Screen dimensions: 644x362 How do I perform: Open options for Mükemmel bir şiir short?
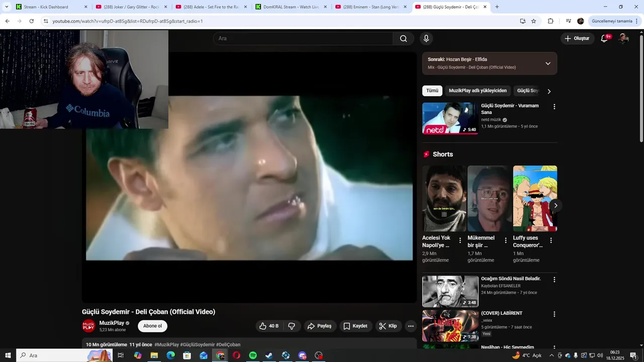(x=505, y=240)
